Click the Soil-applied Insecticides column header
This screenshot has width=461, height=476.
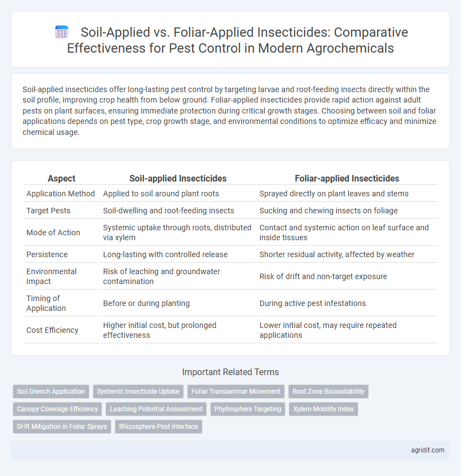pyautogui.click(x=178, y=178)
